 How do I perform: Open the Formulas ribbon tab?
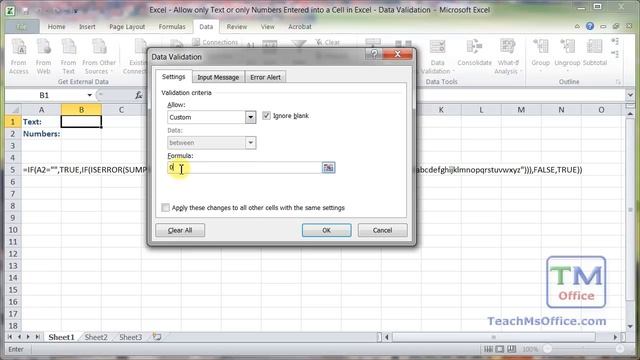pyautogui.click(x=172, y=27)
